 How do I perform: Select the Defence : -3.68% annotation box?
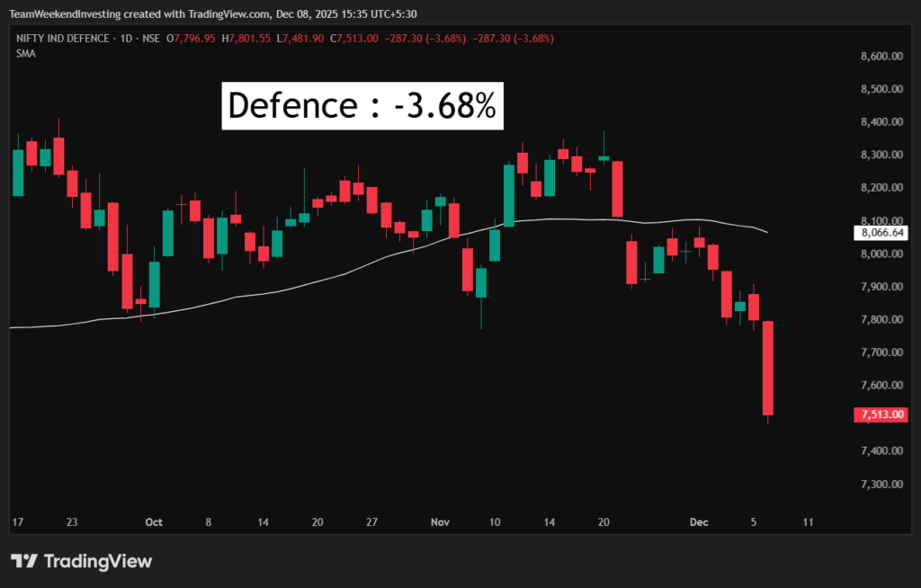click(362, 105)
